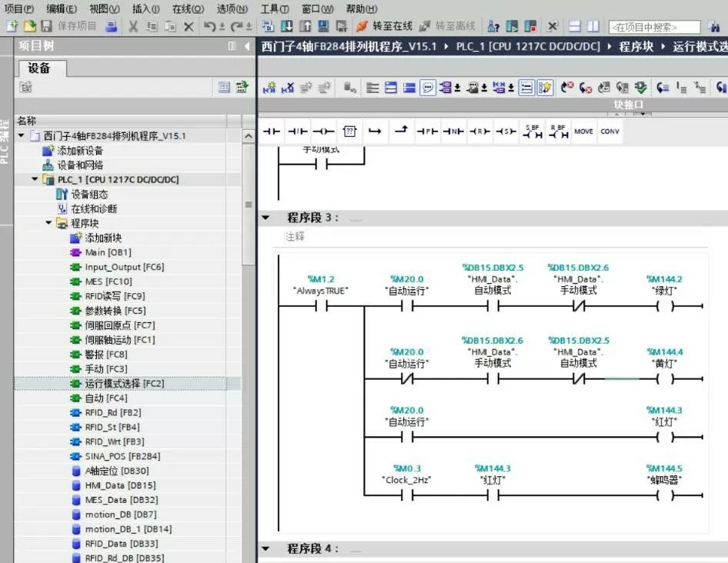Viewport: 728px width, 563px height.
Task: Click the R_BF reset bit field icon
Action: click(558, 132)
